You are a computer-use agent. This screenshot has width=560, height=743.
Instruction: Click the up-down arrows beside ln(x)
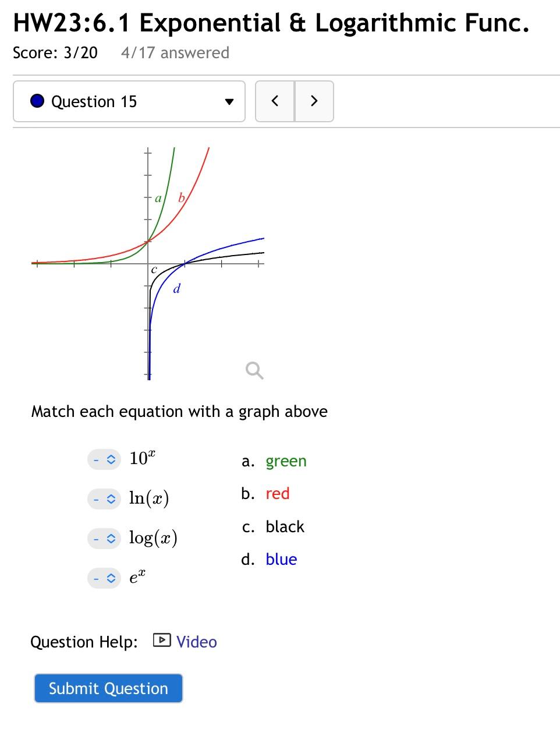(111, 499)
